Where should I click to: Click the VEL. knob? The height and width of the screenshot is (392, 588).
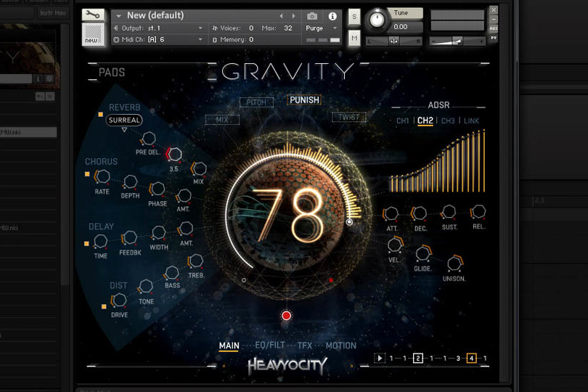click(395, 245)
